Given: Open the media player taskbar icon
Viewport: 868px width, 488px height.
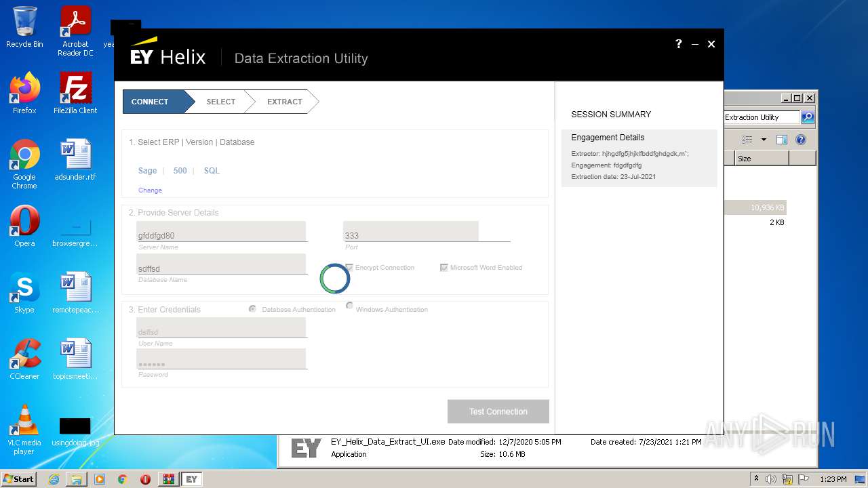Looking at the screenshot, I should tap(100, 479).
